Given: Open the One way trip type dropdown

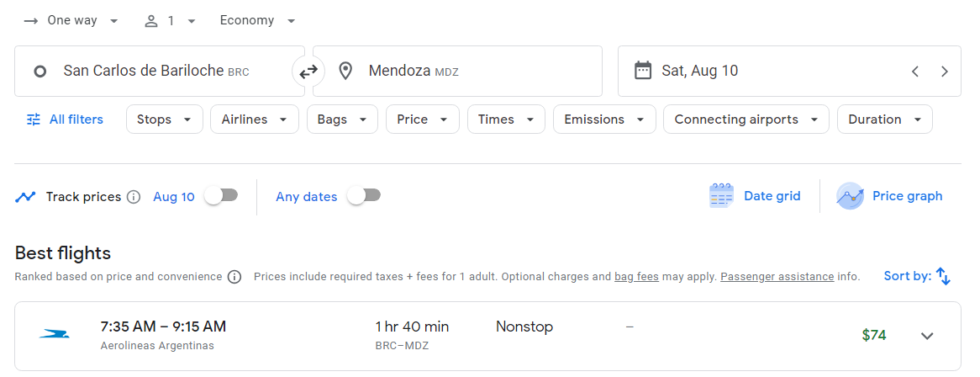Looking at the screenshot, I should (71, 21).
